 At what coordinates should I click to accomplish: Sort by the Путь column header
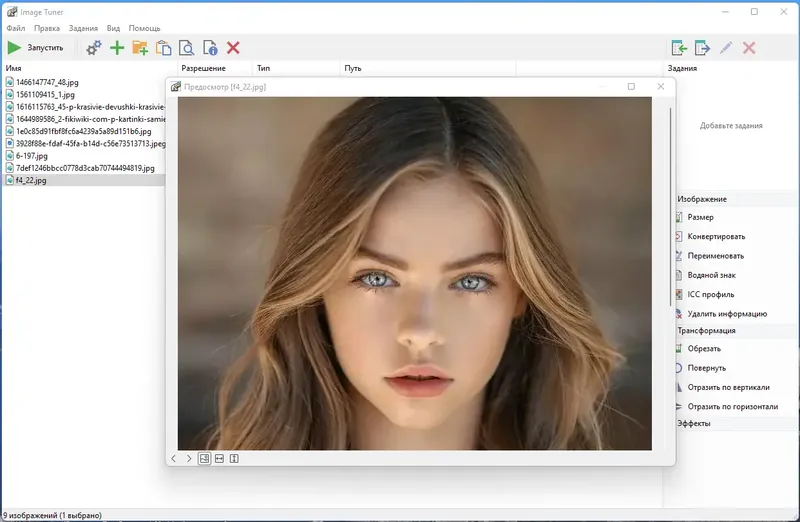(x=428, y=68)
